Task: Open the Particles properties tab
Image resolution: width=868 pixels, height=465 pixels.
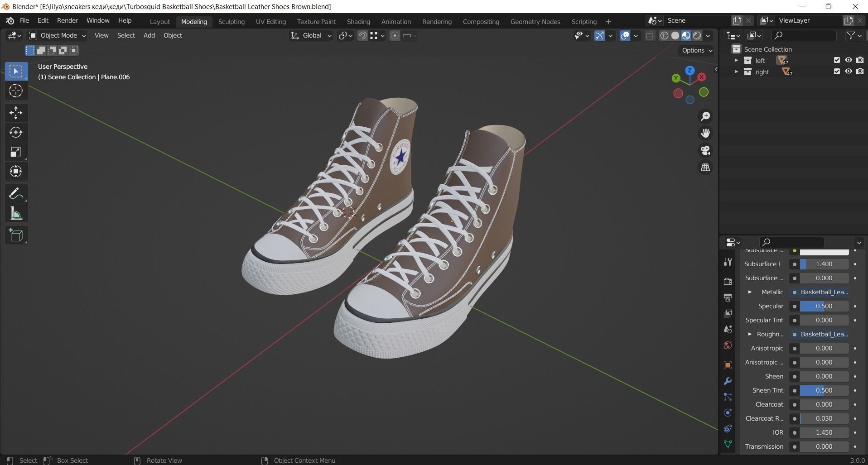Action: pyautogui.click(x=728, y=397)
